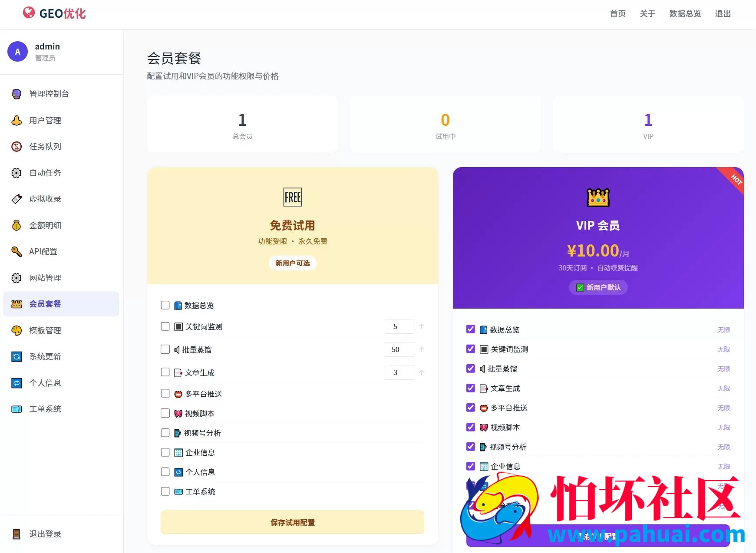The height and width of the screenshot is (553, 756).
Task: Click the 任务队列 sidebar icon
Action: [x=17, y=146]
